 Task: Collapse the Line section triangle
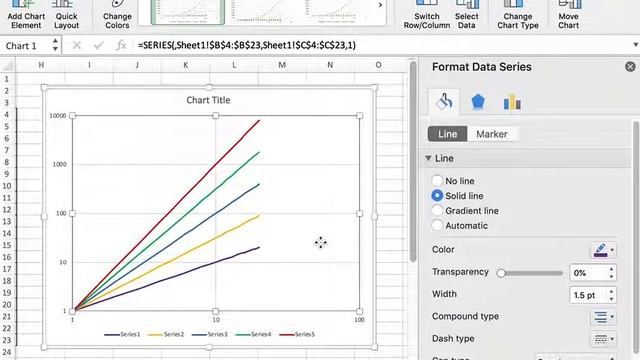[428, 158]
